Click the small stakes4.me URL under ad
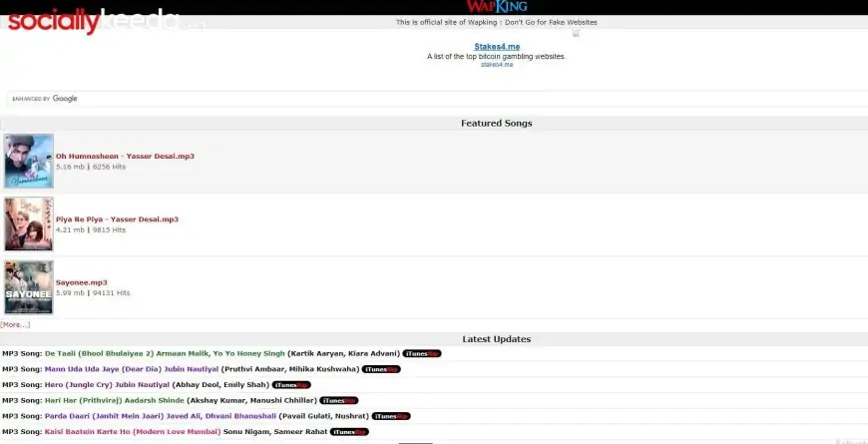The width and height of the screenshot is (868, 444). tap(497, 64)
